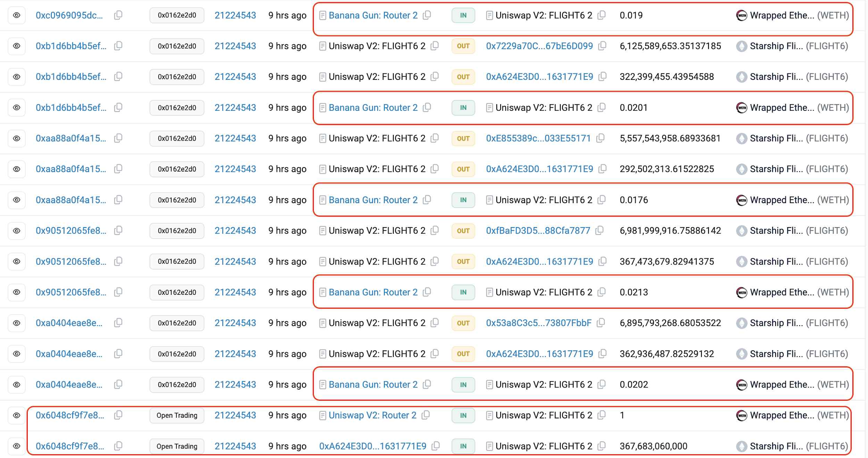Viewport: 868px width, 458px height.
Task: Copy the 0xc0969095dc transaction hash
Action: pos(118,15)
